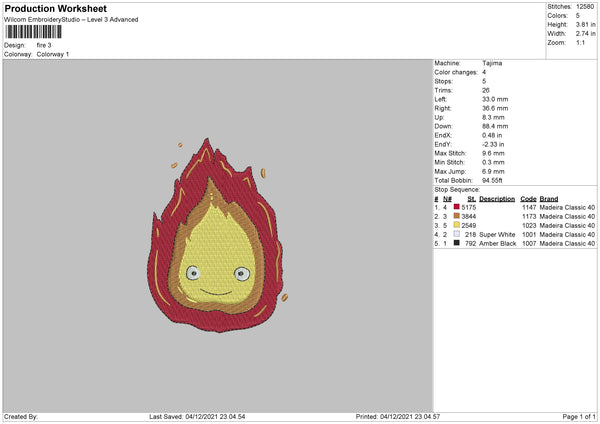Viewport: 600px width, 424px height.
Task: Click thread code "1001"
Action: pyautogui.click(x=529, y=235)
